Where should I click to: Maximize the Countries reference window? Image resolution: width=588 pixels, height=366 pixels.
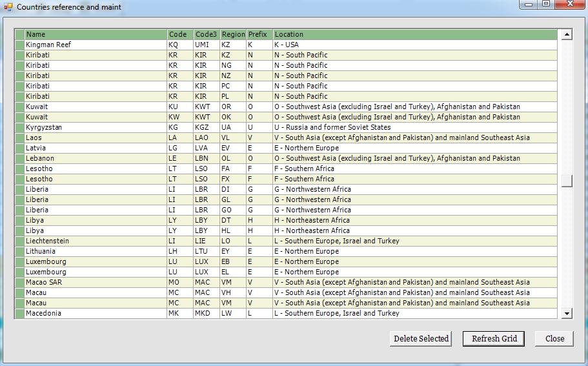547,4
